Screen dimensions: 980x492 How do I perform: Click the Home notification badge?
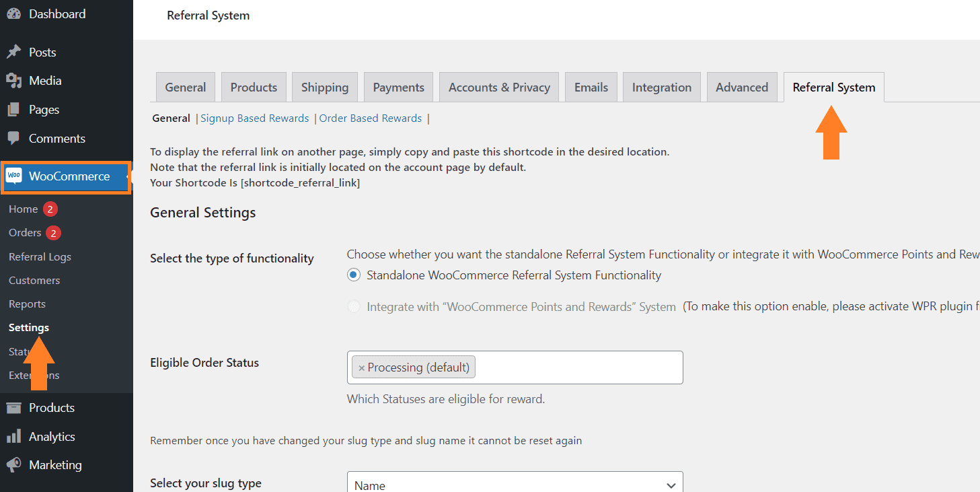50,209
